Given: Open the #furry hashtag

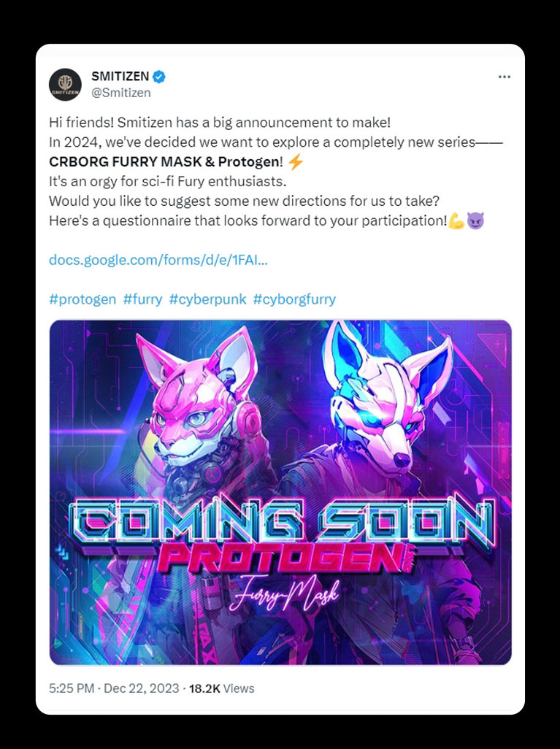Looking at the screenshot, I should tap(142, 299).
